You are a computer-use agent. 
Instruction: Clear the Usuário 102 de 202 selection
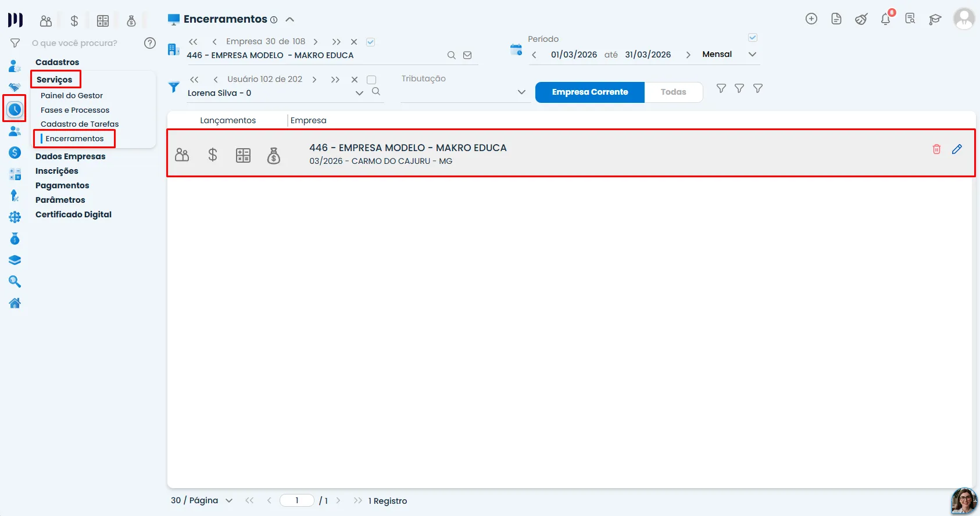[355, 80]
